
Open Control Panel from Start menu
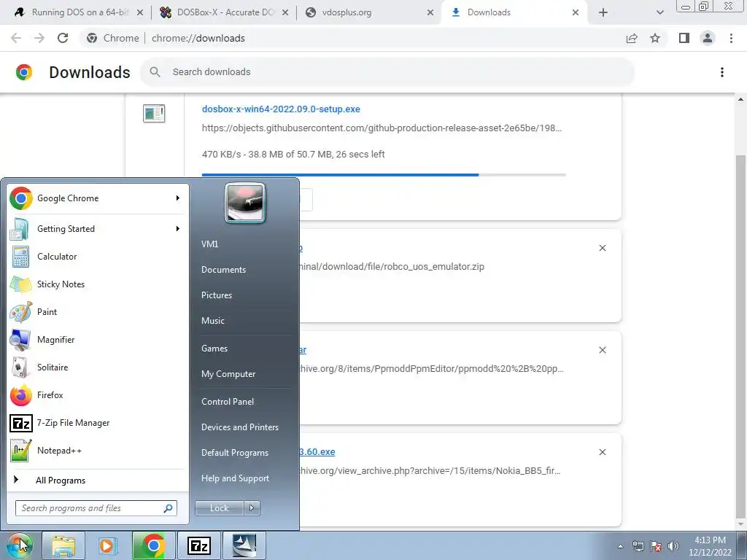[x=228, y=402]
